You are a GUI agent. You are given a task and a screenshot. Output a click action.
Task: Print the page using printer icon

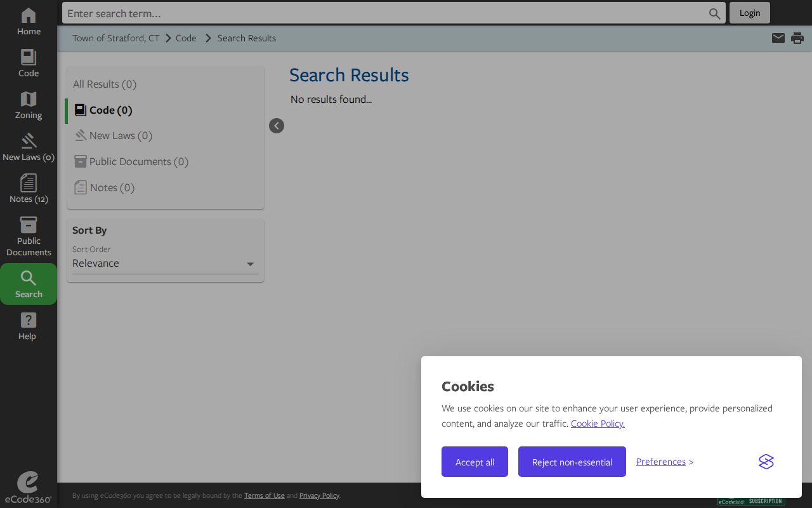click(797, 38)
